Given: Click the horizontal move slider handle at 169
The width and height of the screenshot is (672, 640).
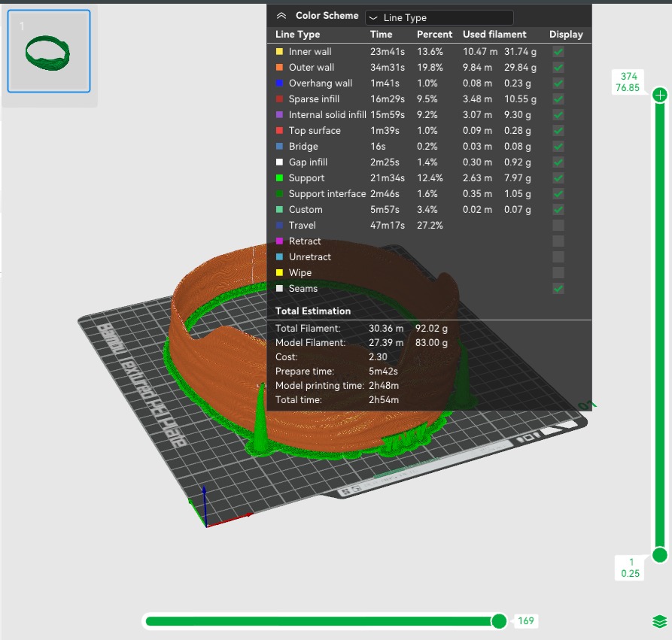Looking at the screenshot, I should 499,621.
